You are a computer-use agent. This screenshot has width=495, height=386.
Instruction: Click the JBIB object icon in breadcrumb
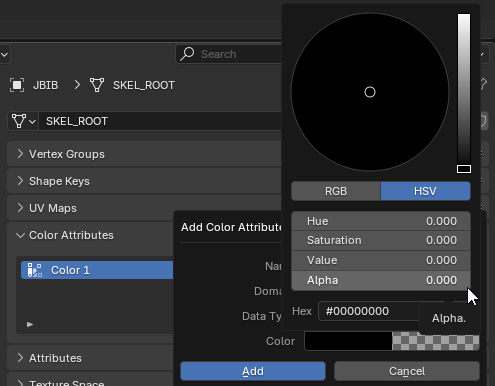(17, 85)
